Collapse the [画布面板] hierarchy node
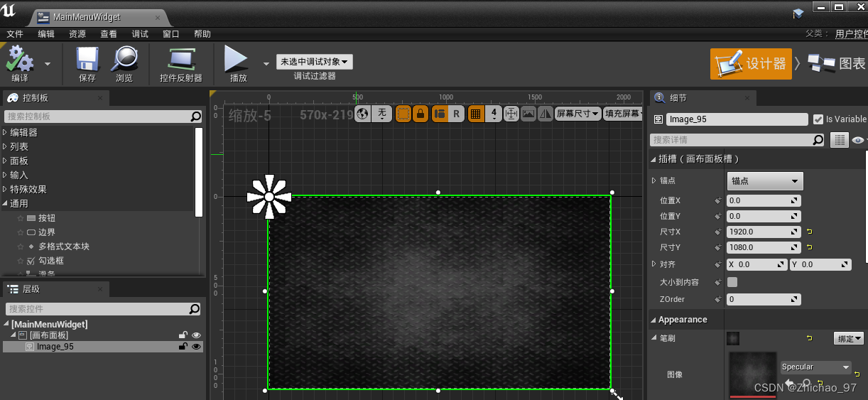This screenshot has height=400, width=868. tap(13, 335)
